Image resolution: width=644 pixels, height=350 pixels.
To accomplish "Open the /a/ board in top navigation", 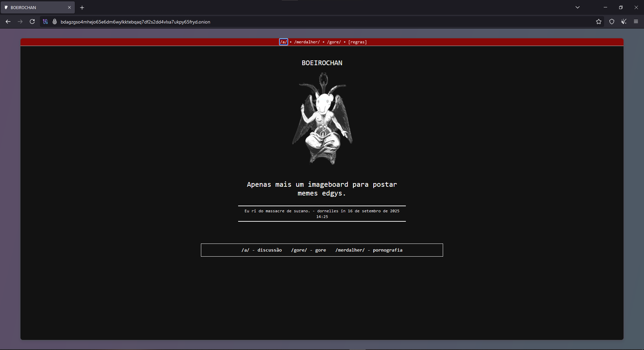I will coord(283,42).
